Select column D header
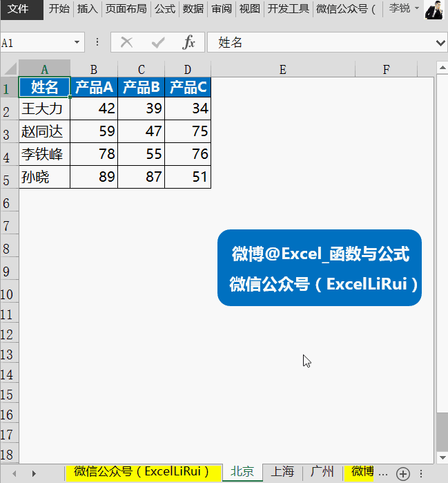448x483 pixels. pyautogui.click(x=188, y=69)
